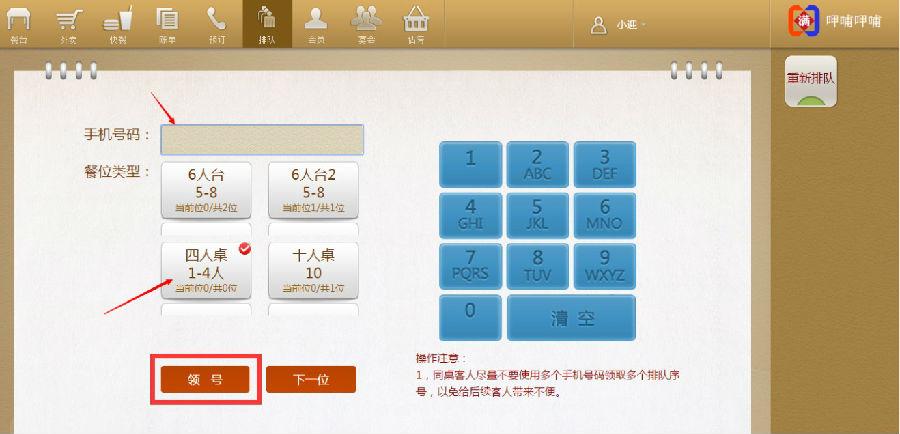Tap keypad digit 5 JKL
This screenshot has height=434, width=900.
[x=537, y=214]
